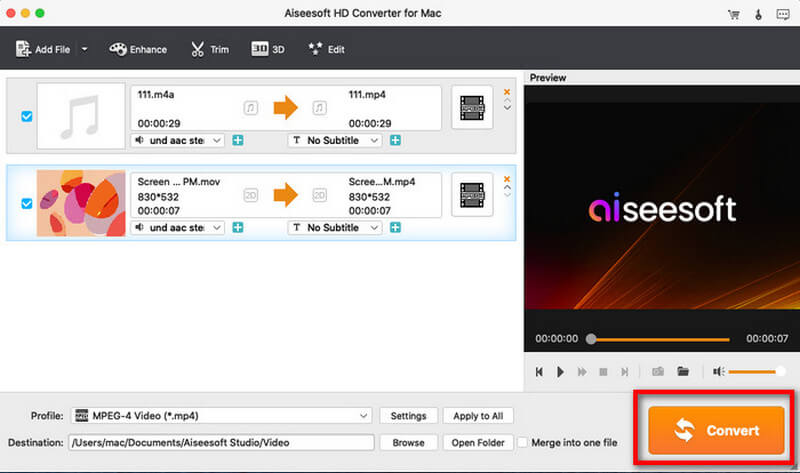Open Add File dropdown arrow
This screenshot has height=473, width=800.
tap(84, 49)
